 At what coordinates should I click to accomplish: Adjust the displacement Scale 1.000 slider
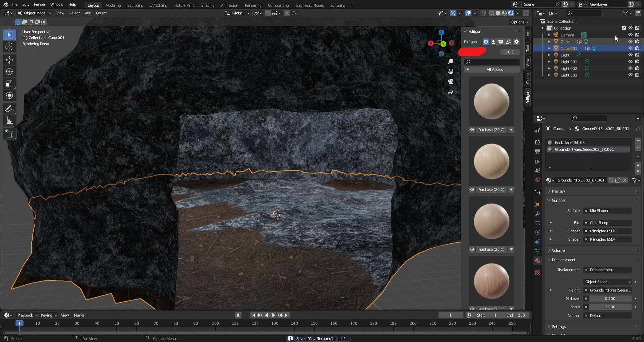click(610, 307)
